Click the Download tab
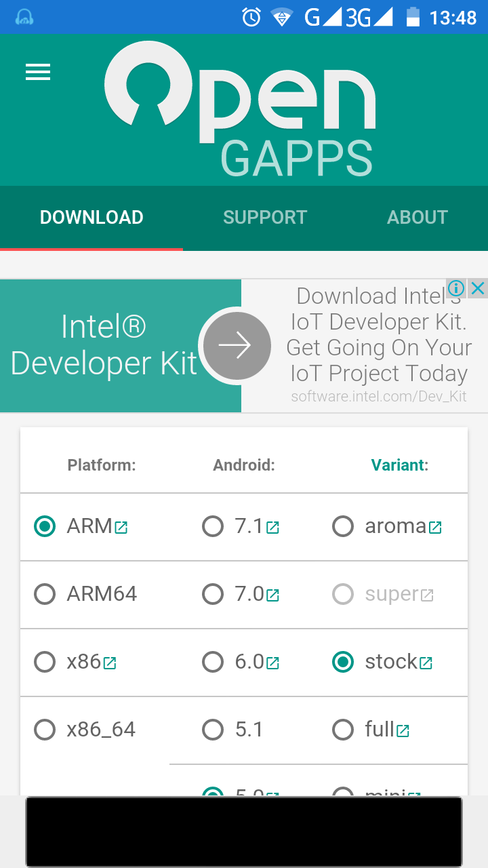The height and width of the screenshot is (868, 488). [x=91, y=217]
